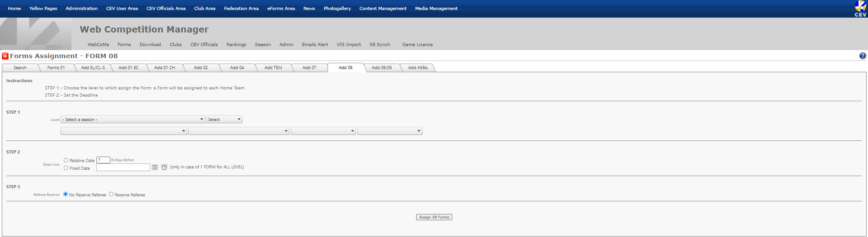Image resolution: width=868 pixels, height=237 pixels.
Task: Open the Media Management menu
Action: tap(436, 9)
